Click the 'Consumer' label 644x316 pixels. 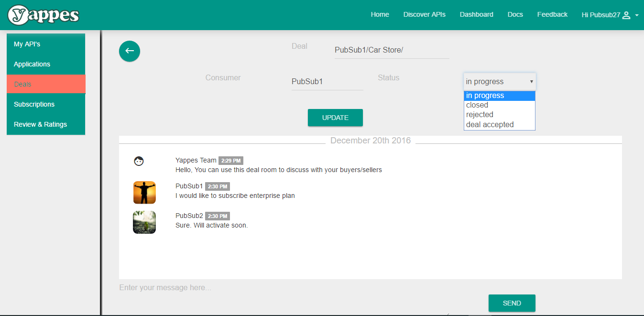223,77
